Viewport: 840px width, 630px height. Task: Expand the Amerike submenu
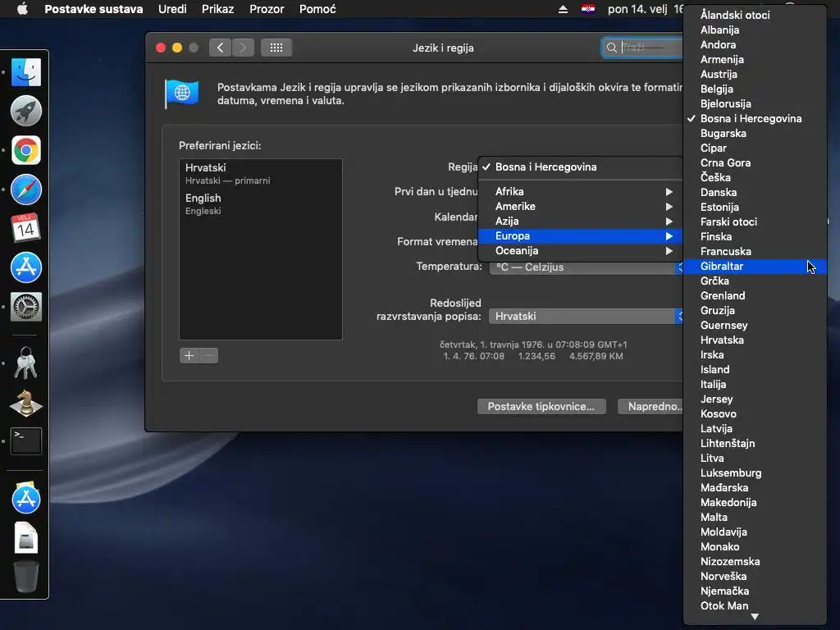(581, 206)
